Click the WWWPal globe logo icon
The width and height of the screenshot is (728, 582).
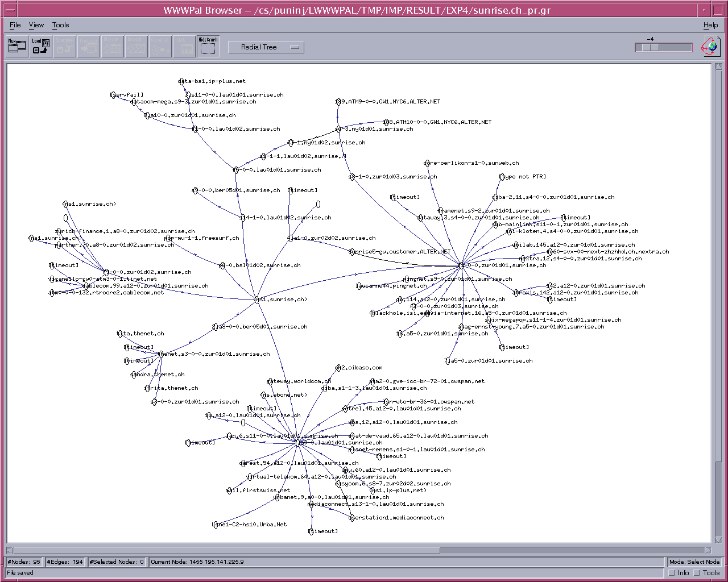point(710,47)
